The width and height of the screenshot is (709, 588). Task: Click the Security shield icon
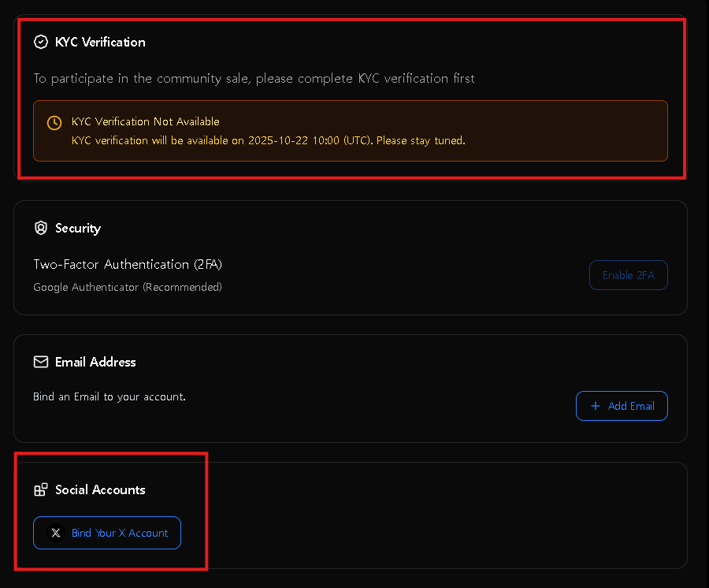pos(41,228)
